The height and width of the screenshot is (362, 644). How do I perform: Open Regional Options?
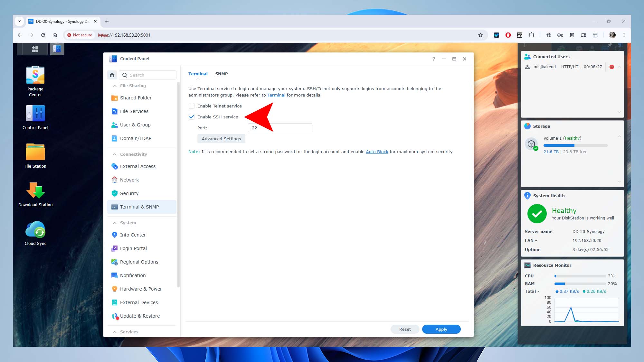(142, 262)
